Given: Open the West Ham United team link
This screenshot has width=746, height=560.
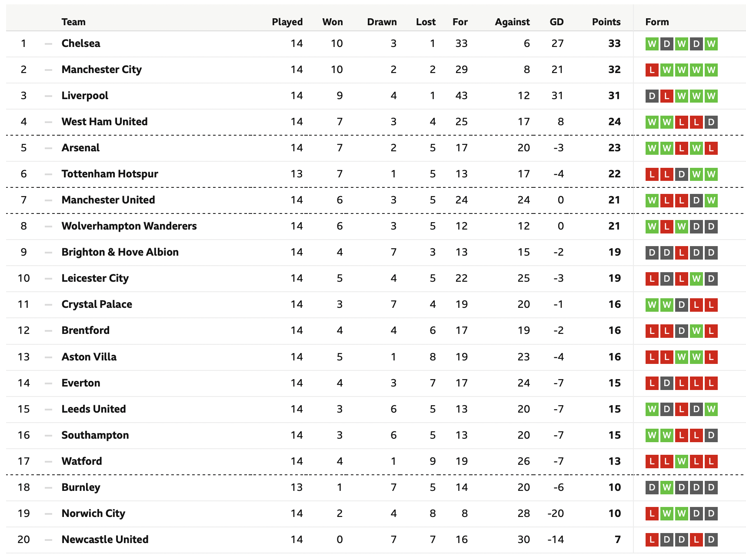Looking at the screenshot, I should pyautogui.click(x=104, y=122).
